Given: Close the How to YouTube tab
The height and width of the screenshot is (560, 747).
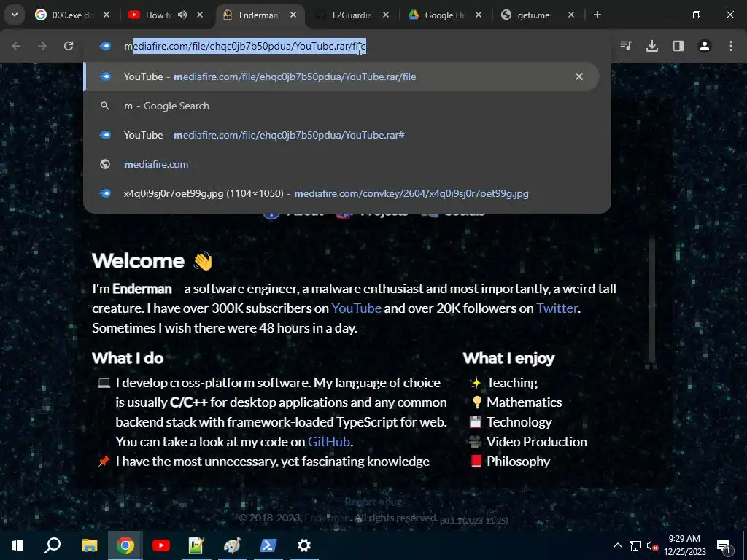Looking at the screenshot, I should (x=200, y=15).
